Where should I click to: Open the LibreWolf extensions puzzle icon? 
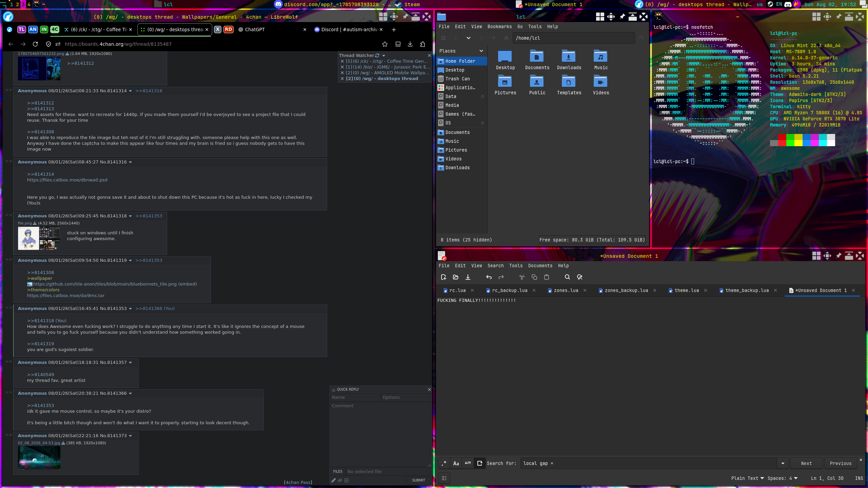pos(422,44)
